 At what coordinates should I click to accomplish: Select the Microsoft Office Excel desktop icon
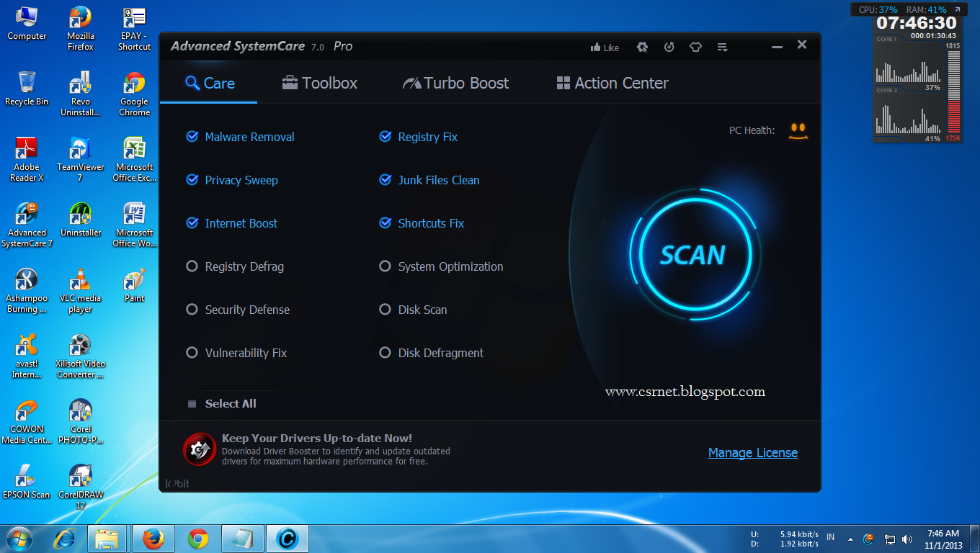135,160
